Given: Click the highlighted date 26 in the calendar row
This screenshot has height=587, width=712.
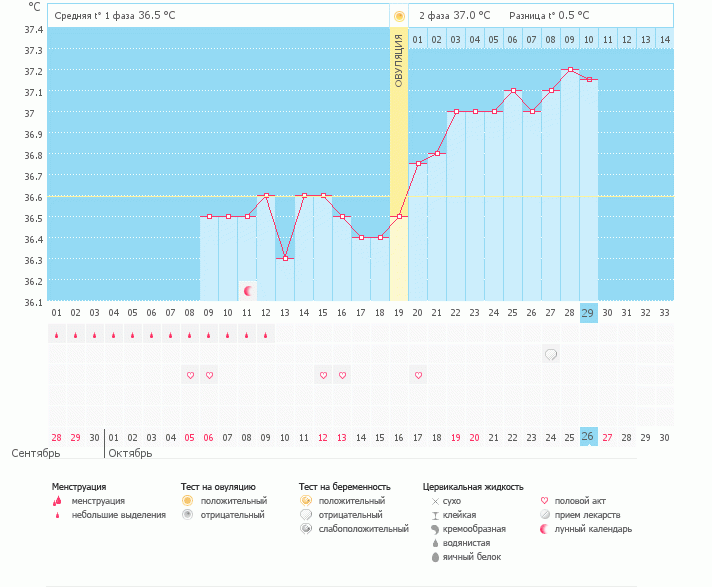Looking at the screenshot, I should (589, 437).
